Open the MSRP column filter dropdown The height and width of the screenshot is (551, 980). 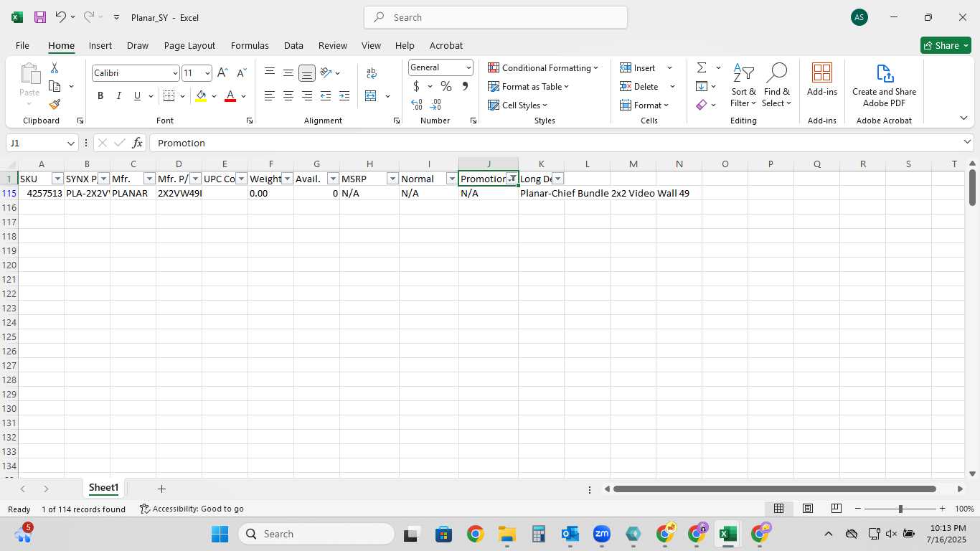[392, 179]
